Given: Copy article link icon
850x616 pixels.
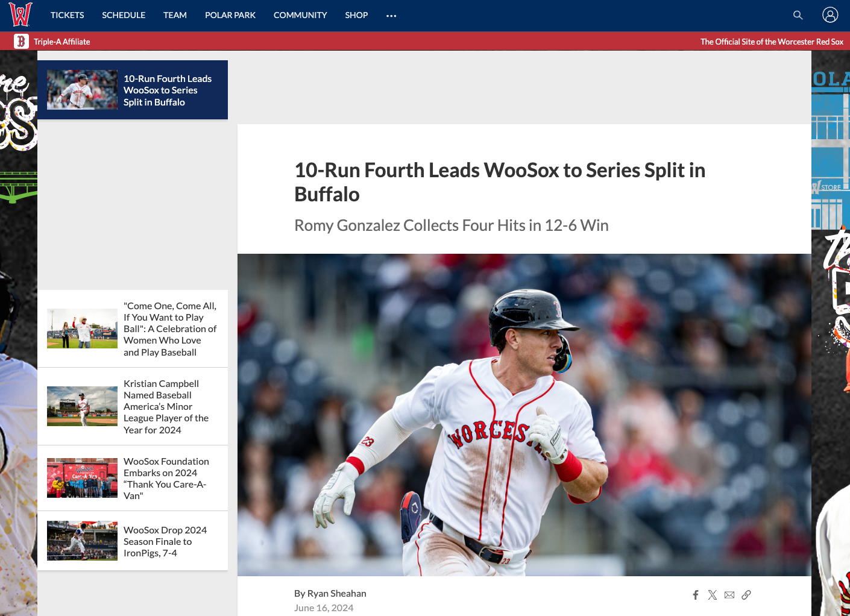Looking at the screenshot, I should (x=746, y=595).
